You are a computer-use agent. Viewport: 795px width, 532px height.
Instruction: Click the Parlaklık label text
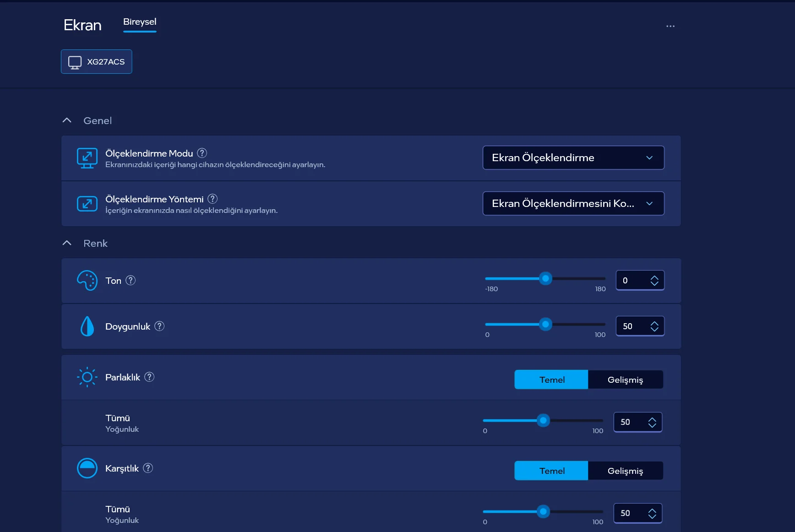123,377
